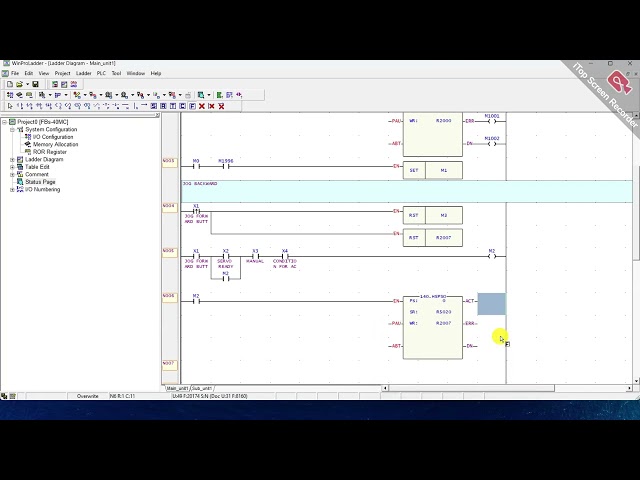Click the N006 rung number label

point(169,298)
